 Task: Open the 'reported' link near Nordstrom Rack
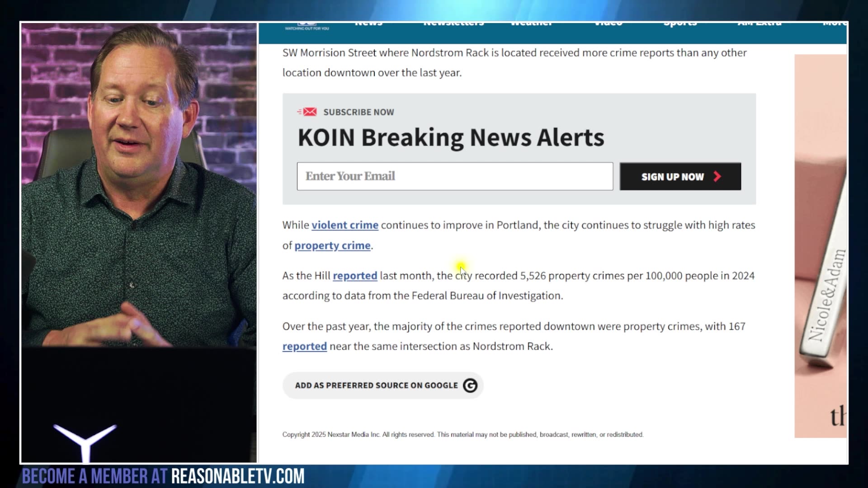click(305, 346)
